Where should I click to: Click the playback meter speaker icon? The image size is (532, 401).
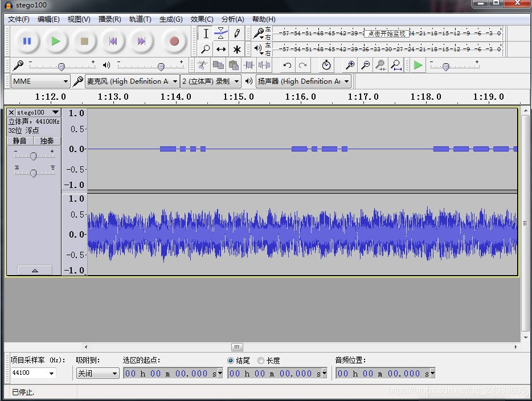(x=259, y=49)
